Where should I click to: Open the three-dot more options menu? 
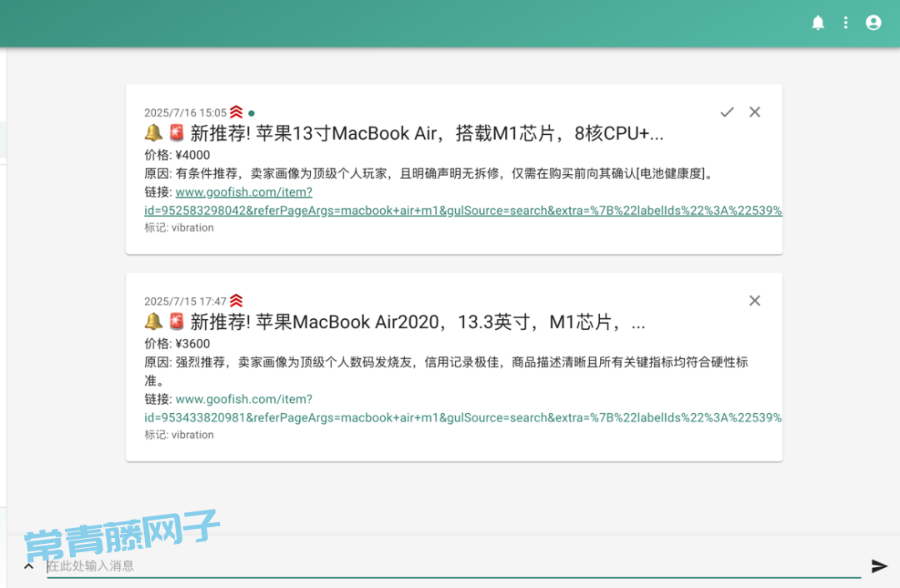point(846,23)
